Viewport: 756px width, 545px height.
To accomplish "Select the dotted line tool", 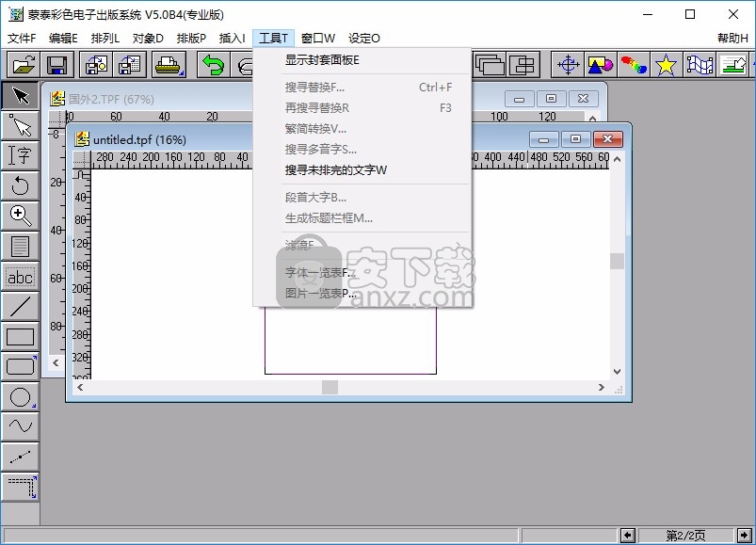I will (x=21, y=457).
